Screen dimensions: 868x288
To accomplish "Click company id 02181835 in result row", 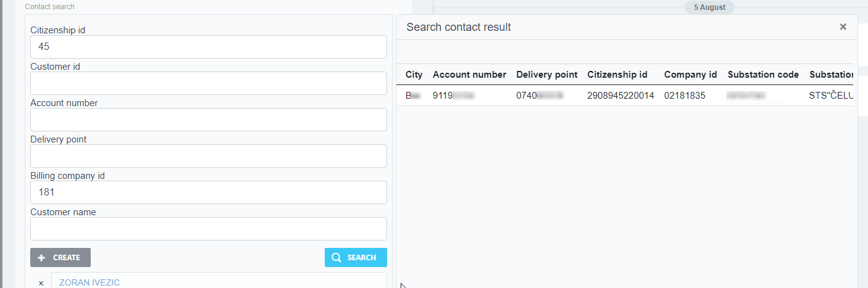I will pyautogui.click(x=685, y=96).
